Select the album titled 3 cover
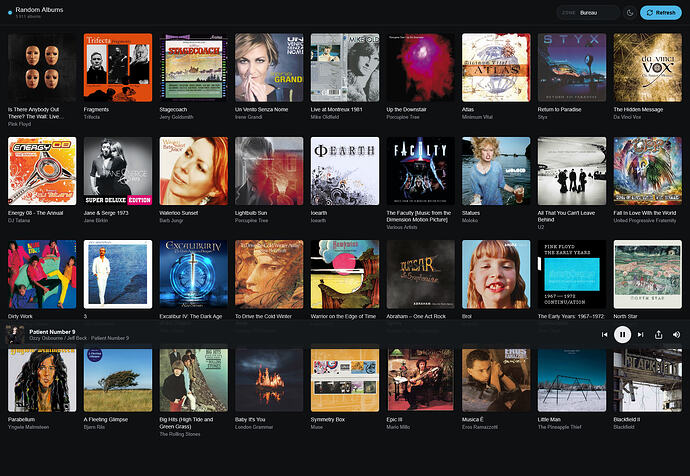 click(x=118, y=274)
